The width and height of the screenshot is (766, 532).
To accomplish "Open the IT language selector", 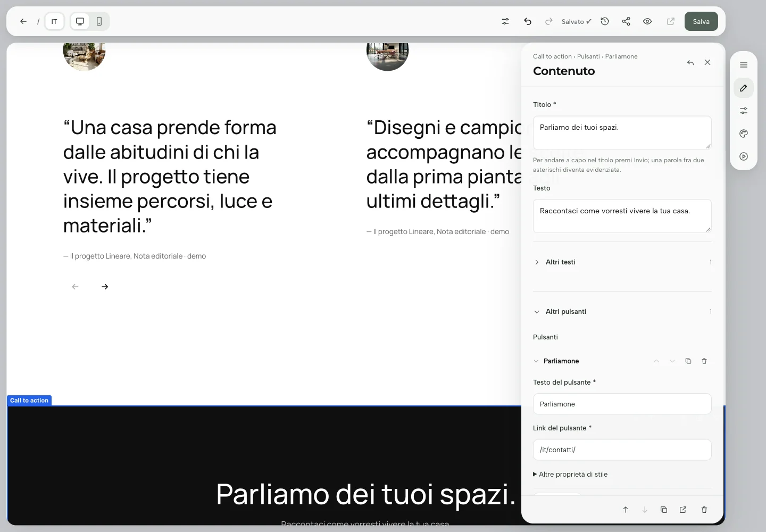I will pyautogui.click(x=54, y=21).
